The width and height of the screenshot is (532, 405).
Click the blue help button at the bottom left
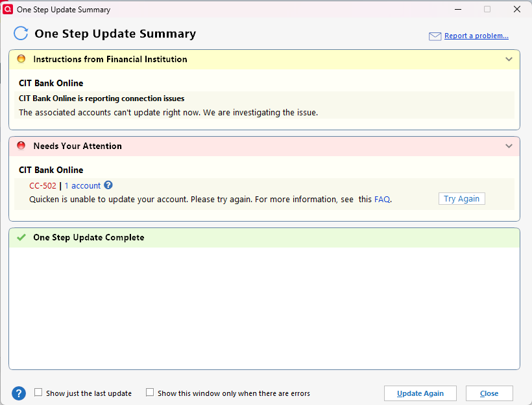19,393
